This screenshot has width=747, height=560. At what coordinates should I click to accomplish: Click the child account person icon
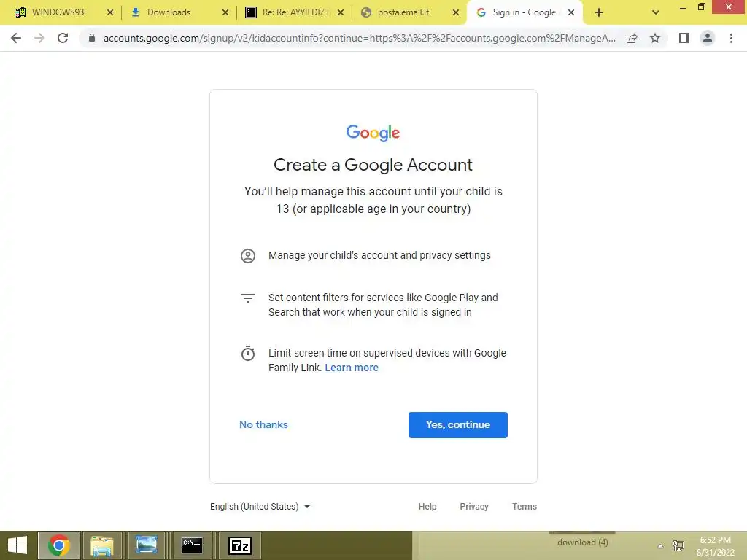(248, 256)
